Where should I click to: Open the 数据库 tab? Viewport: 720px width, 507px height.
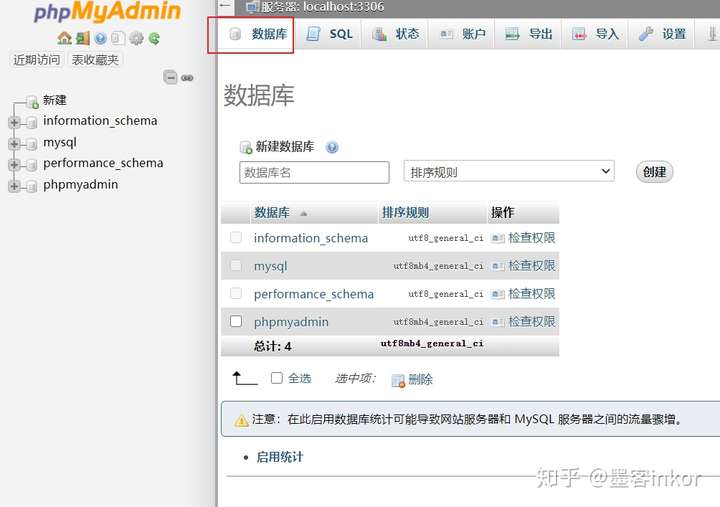[x=259, y=34]
